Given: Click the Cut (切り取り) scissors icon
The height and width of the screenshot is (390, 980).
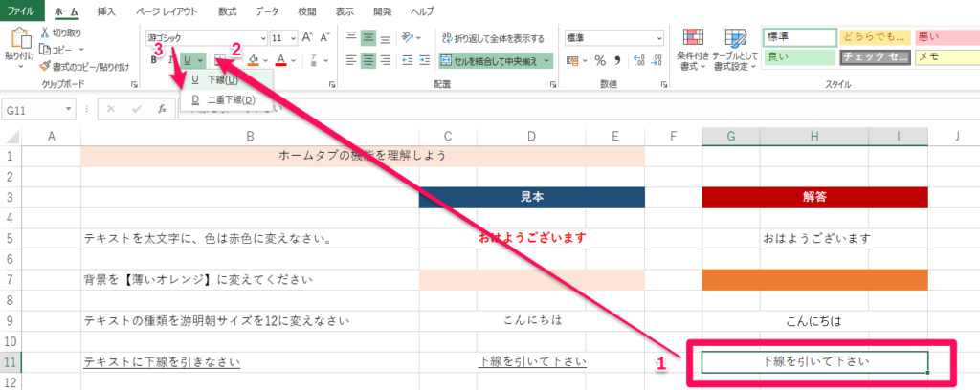Looking at the screenshot, I should [46, 33].
